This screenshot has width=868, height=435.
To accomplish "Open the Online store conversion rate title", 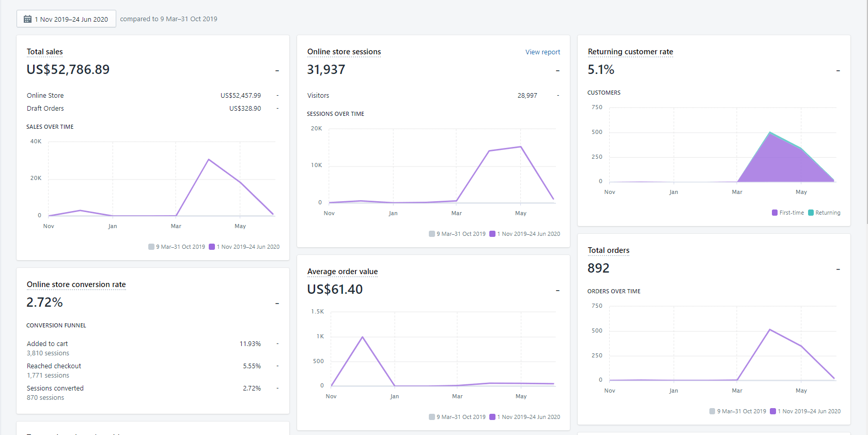I will pyautogui.click(x=76, y=284).
